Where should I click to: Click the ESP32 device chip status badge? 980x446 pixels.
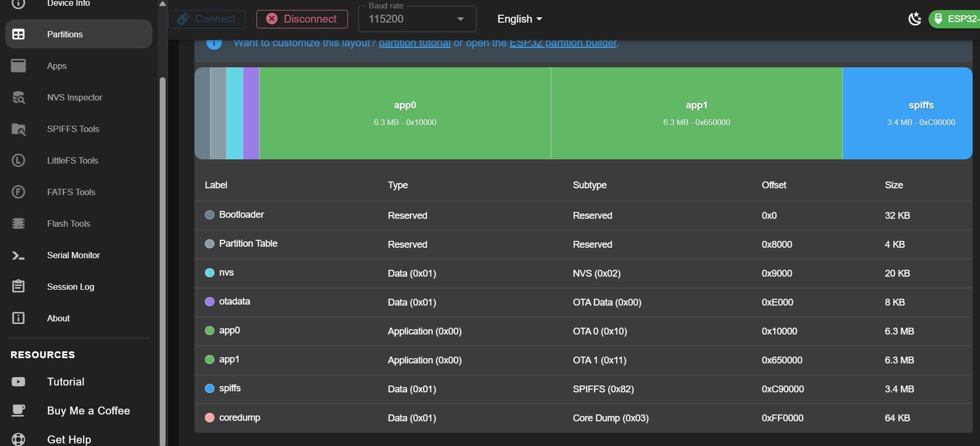point(954,19)
